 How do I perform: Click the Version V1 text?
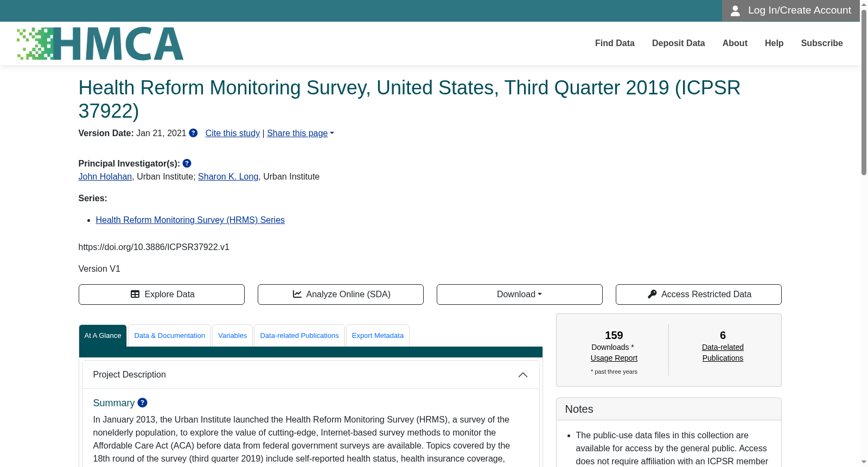99,269
